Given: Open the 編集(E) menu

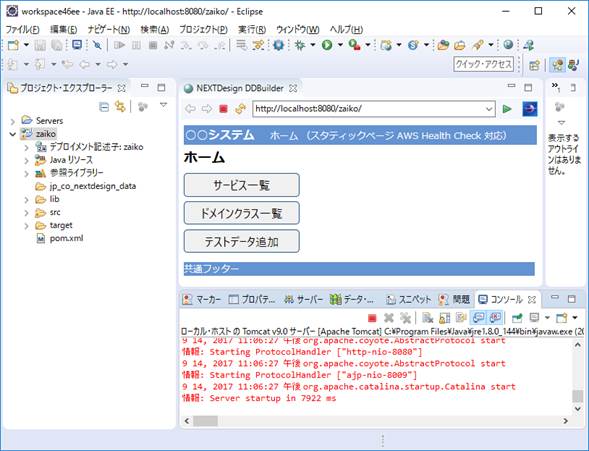Looking at the screenshot, I should pos(63,29).
